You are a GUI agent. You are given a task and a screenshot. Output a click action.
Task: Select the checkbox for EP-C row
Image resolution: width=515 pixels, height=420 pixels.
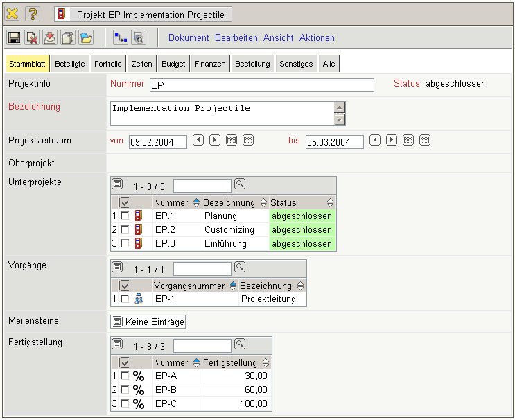coord(125,403)
